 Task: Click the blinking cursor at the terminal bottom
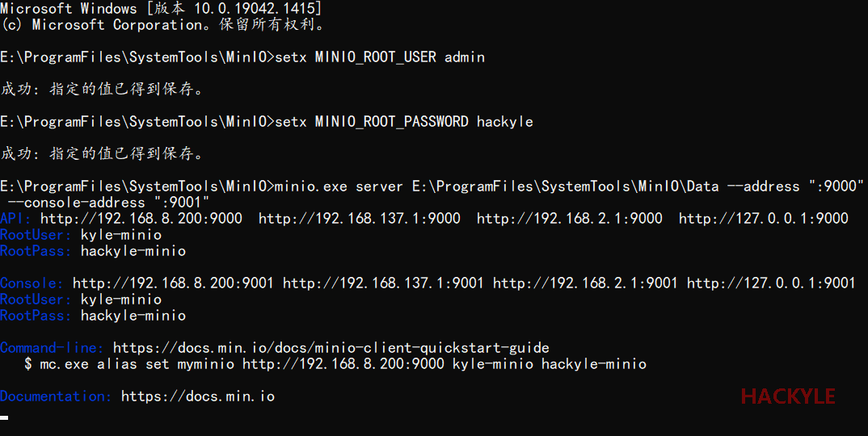[x=5, y=417]
